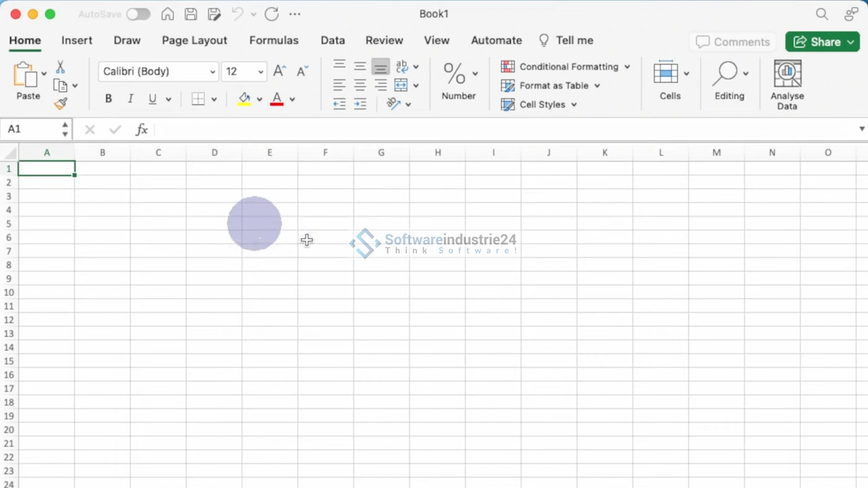The image size is (868, 488).
Task: Click the Name Box showing A1
Action: click(x=31, y=129)
